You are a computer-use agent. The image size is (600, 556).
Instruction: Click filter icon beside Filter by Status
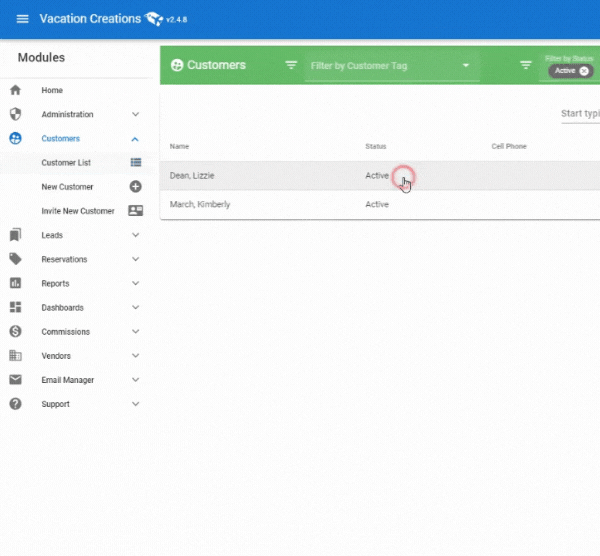click(x=526, y=65)
